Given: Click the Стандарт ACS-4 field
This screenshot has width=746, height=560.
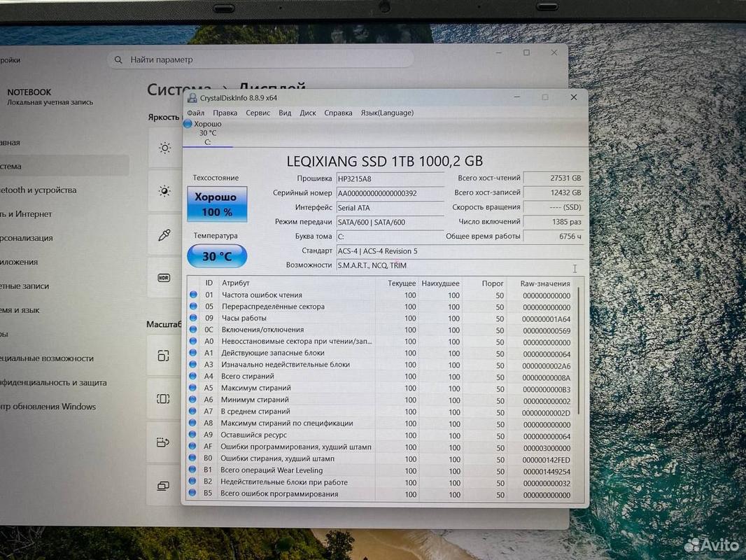Looking at the screenshot, I should 460,251.
